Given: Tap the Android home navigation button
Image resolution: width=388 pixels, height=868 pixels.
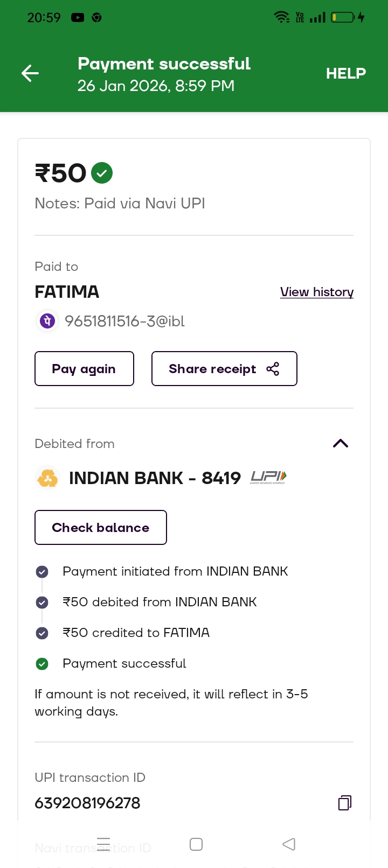Looking at the screenshot, I should [196, 844].
